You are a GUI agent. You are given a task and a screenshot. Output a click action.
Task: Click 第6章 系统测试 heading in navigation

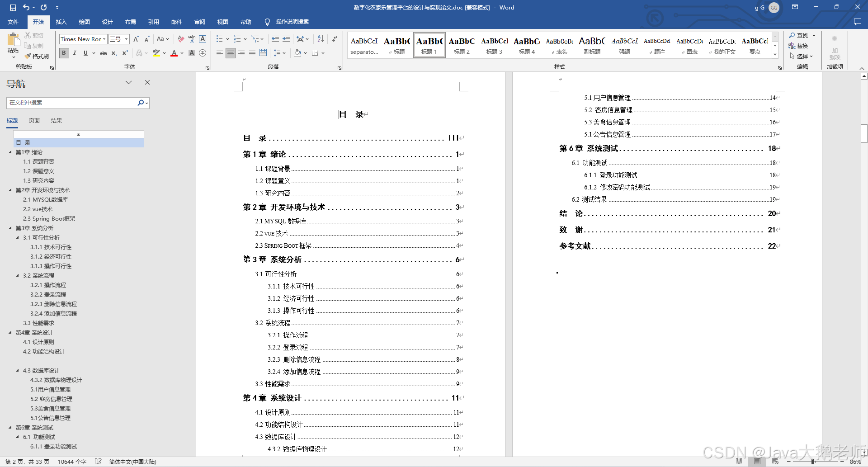(x=34, y=428)
